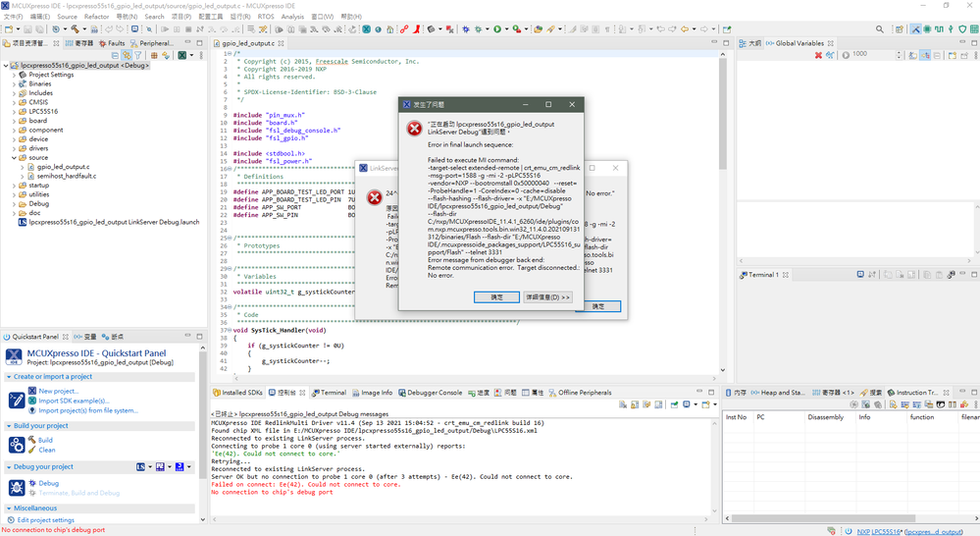980x536 pixels.
Task: Click the red link probe icon in toolbar
Action: click(404, 29)
